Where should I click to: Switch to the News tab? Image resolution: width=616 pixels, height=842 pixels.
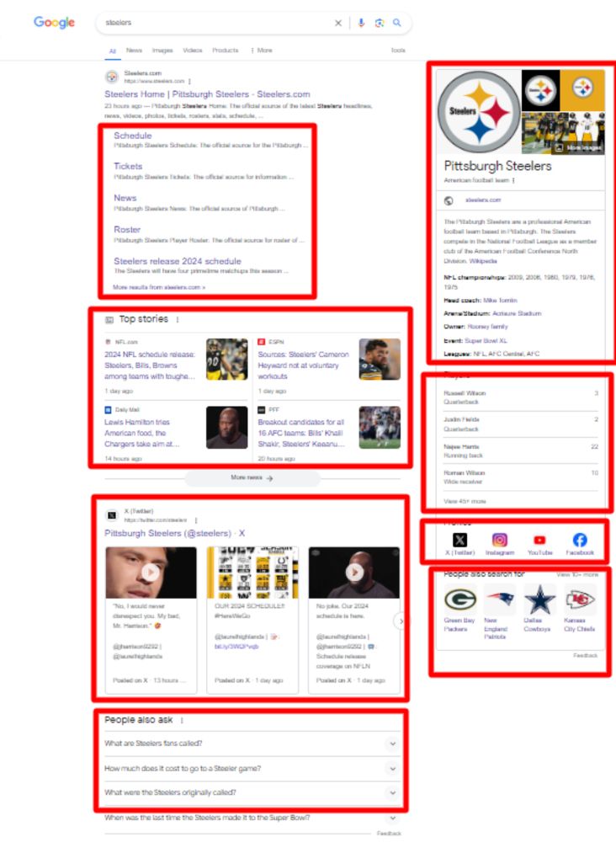[134, 51]
